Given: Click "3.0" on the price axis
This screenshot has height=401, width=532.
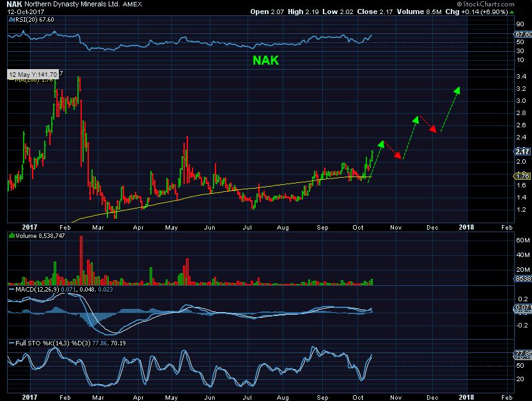Looking at the screenshot, I should tap(520, 101).
